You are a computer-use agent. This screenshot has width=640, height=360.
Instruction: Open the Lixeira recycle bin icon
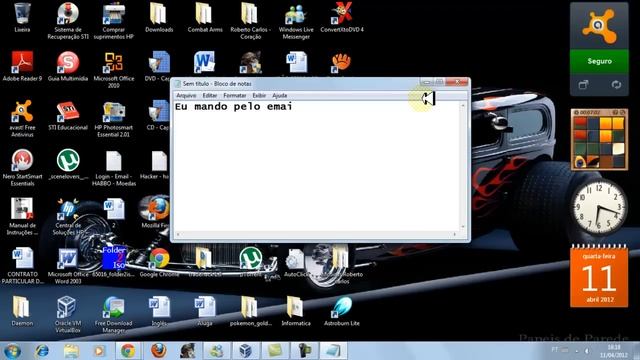click(x=22, y=17)
